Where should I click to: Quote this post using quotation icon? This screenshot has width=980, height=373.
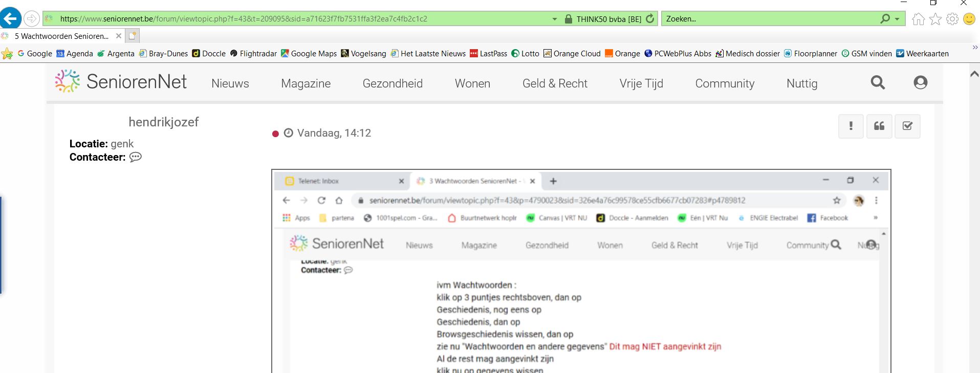(x=879, y=126)
